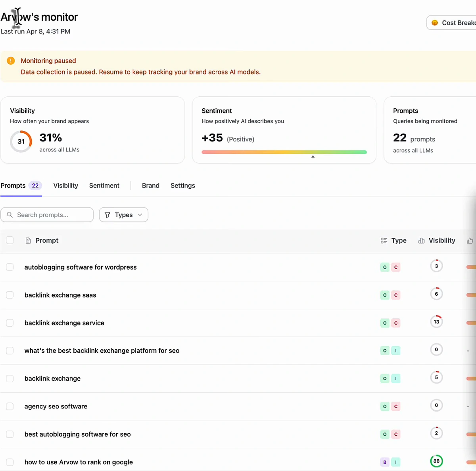Click the Arvow's monitor page title

(39, 17)
